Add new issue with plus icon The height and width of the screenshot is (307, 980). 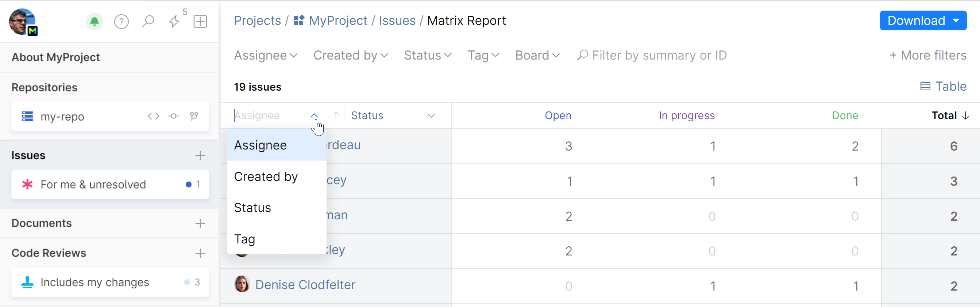[x=200, y=155]
